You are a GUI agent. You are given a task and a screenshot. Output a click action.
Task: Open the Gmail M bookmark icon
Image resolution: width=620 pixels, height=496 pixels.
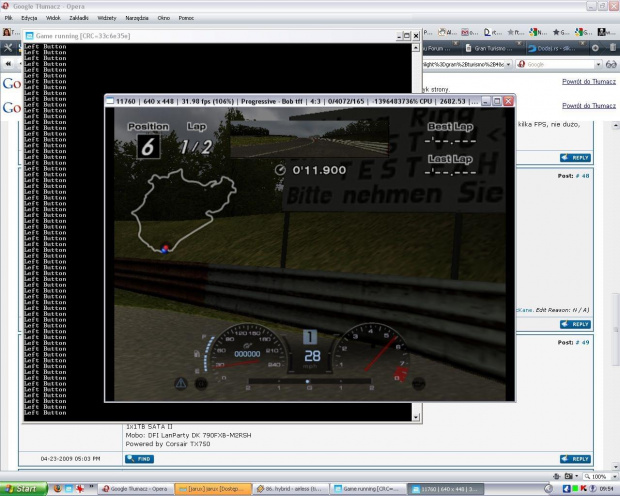465,32
